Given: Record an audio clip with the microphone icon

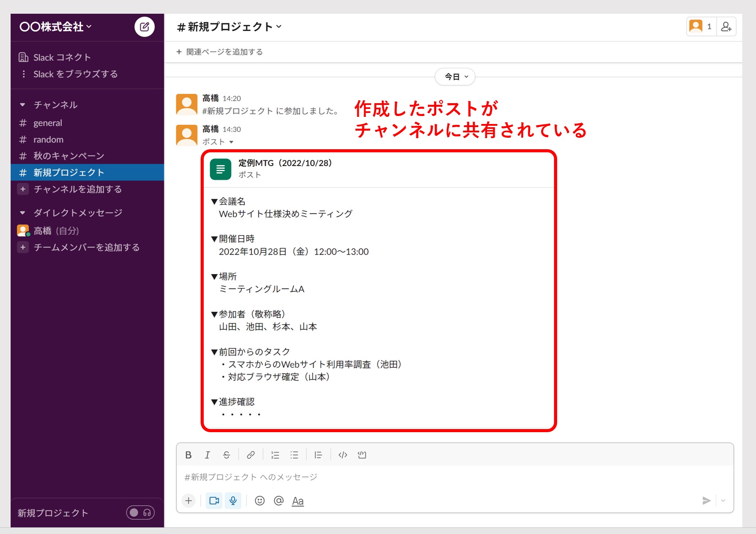Looking at the screenshot, I should point(233,501).
